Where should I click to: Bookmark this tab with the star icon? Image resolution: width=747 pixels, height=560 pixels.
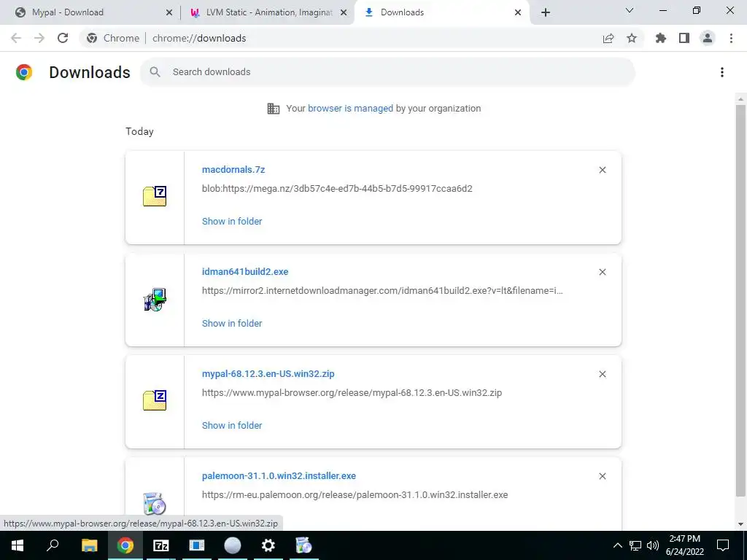click(632, 38)
